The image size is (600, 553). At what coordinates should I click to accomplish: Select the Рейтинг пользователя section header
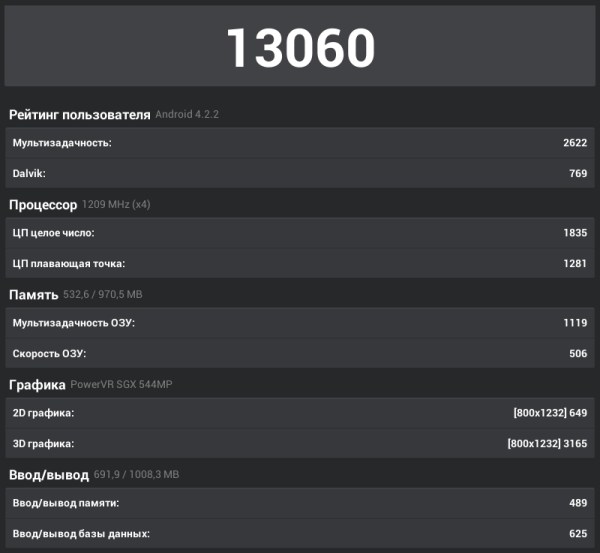(x=80, y=114)
